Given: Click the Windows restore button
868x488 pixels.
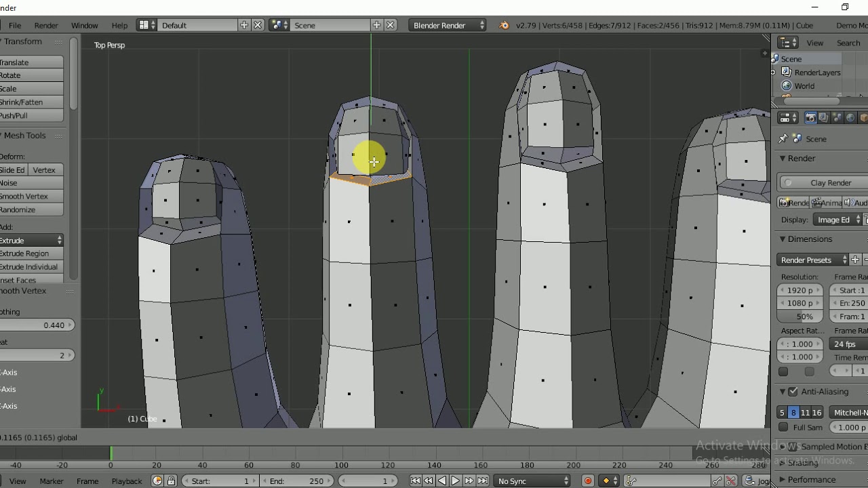Looking at the screenshot, I should point(845,7).
